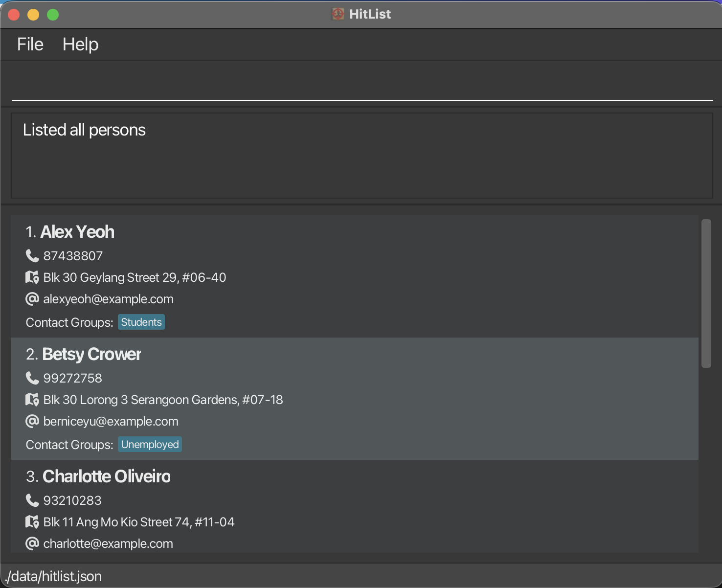722x588 pixels.
Task: Click Betsy Crower's email @ icon
Action: 32,421
